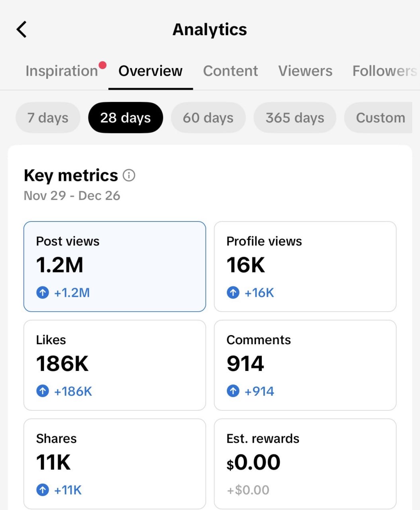Viewport: 420px width, 510px height.
Task: Tap the back arrow icon
Action: point(22,29)
